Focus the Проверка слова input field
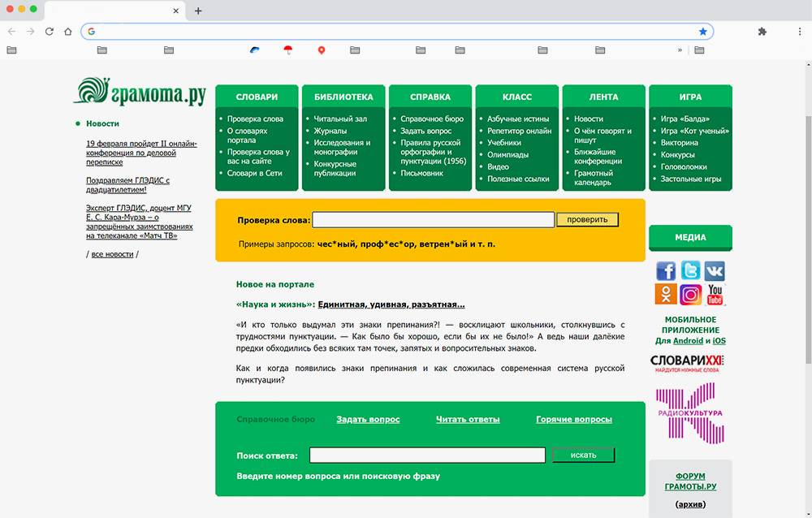 coord(434,220)
